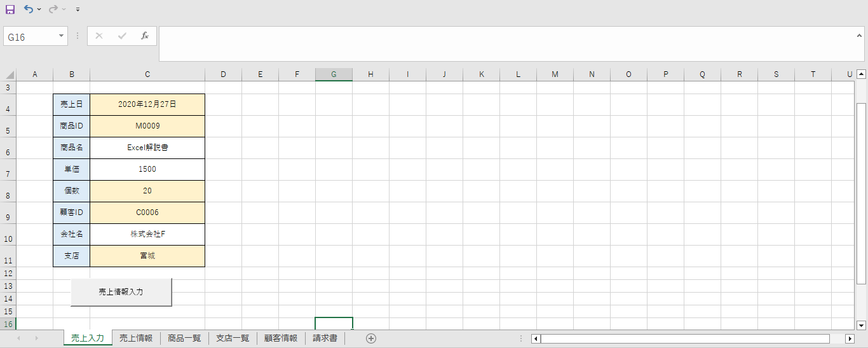Click the column G header

pyautogui.click(x=334, y=74)
